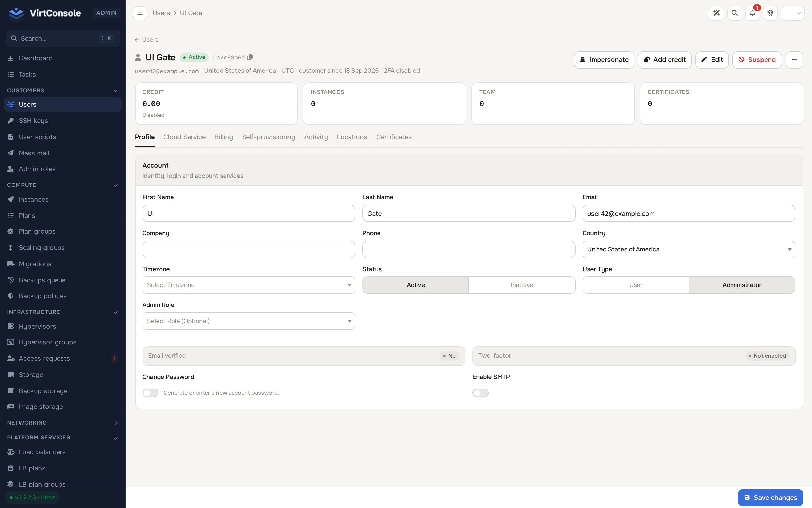812x508 pixels.
Task: Switch to the Billing tab
Action: [224, 137]
